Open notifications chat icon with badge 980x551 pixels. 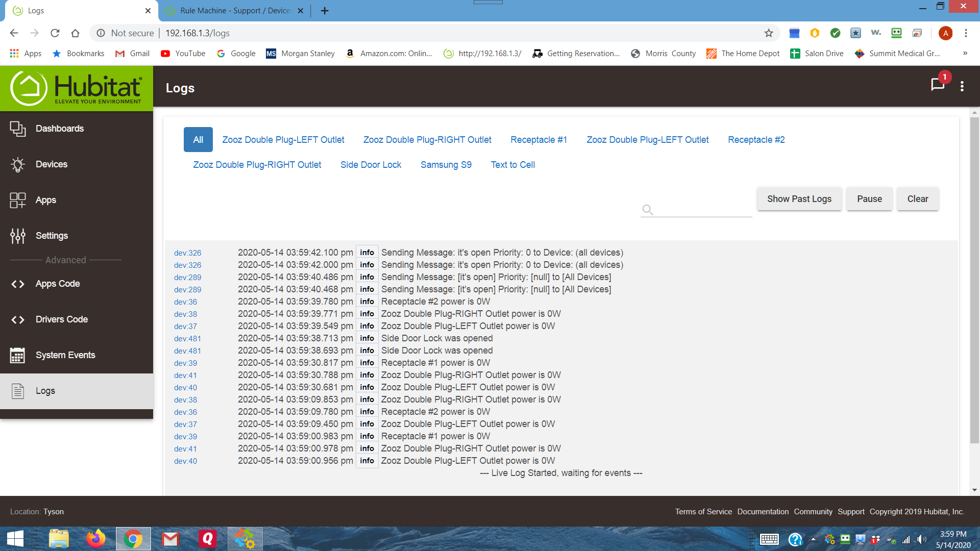click(938, 85)
